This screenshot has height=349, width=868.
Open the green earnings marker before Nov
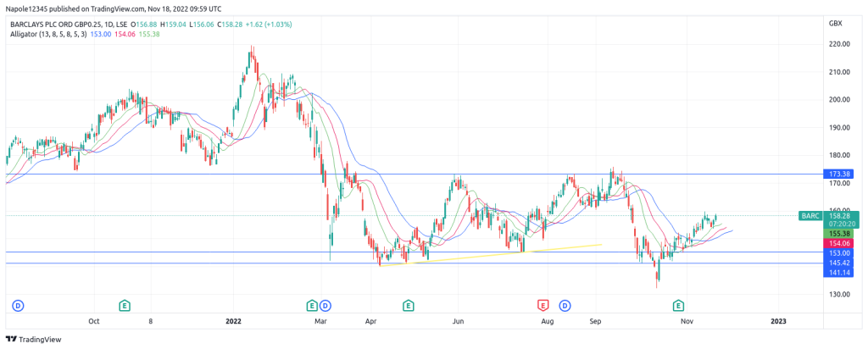click(x=678, y=305)
